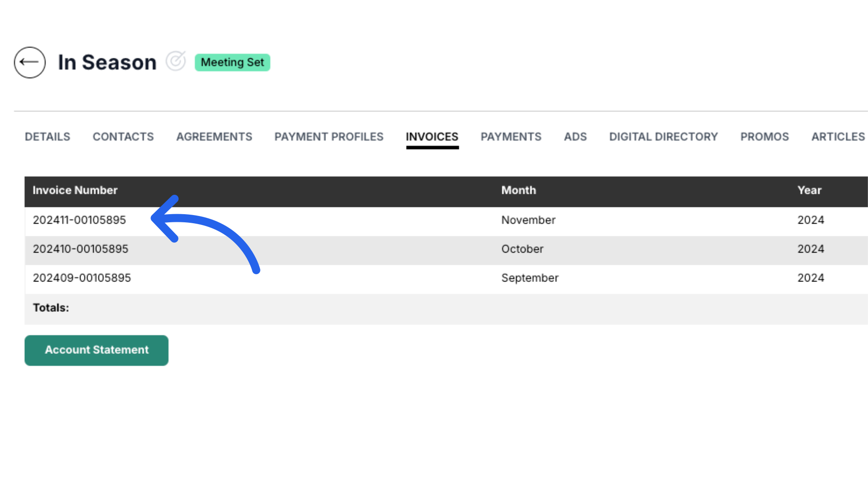
Task: Click the Month column header
Action: point(519,190)
